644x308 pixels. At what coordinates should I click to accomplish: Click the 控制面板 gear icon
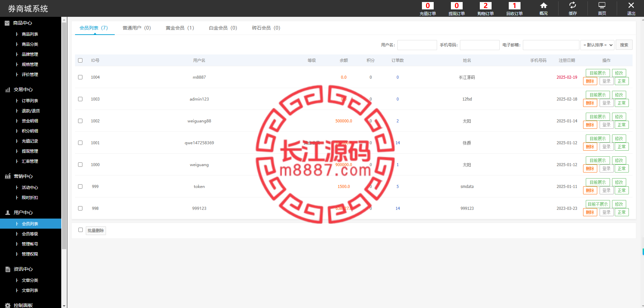pyautogui.click(x=8, y=305)
